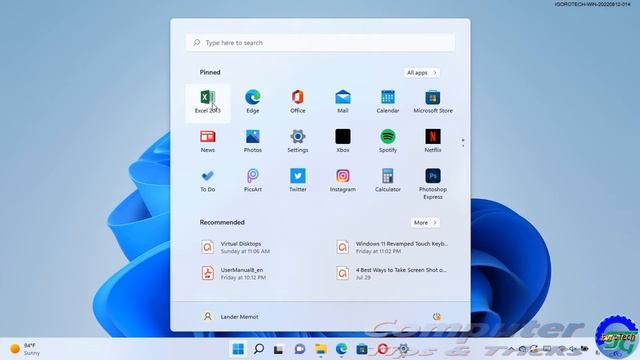Open Chat on the taskbar

point(300,349)
